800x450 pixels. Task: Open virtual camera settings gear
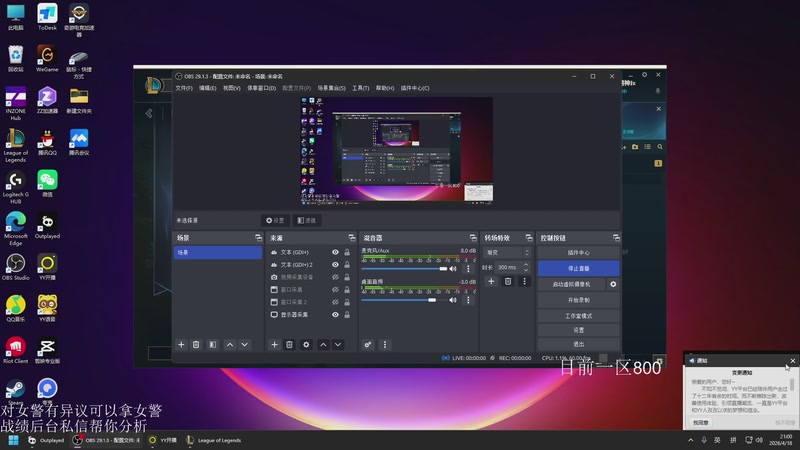tap(613, 284)
